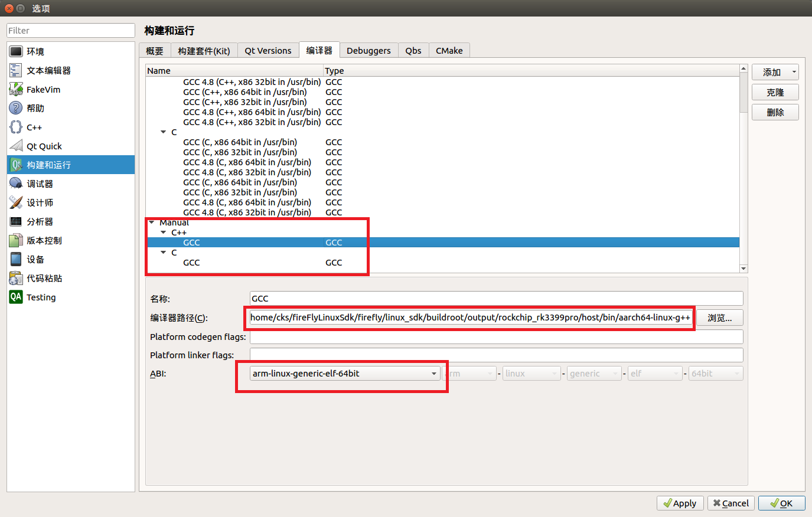Open the Debuggers tab
The height and width of the screenshot is (517, 812).
(x=369, y=51)
